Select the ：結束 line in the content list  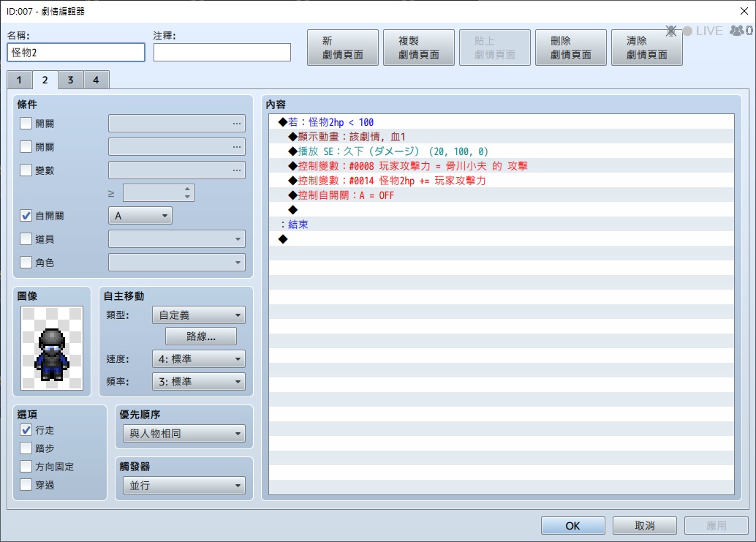pos(502,225)
